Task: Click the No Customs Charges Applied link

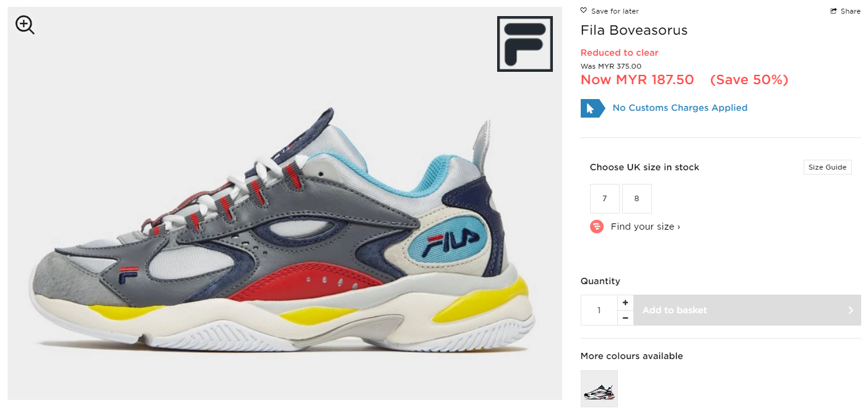Action: 680,108
